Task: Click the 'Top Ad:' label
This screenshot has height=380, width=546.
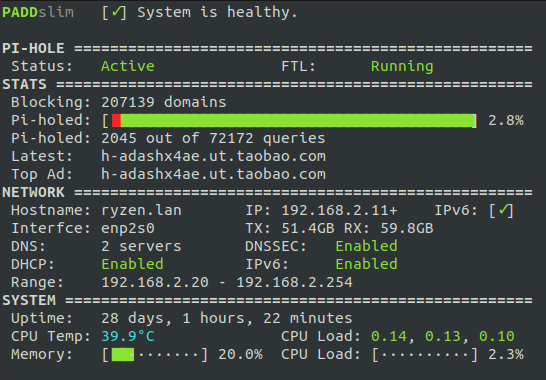Action: [x=42, y=175]
